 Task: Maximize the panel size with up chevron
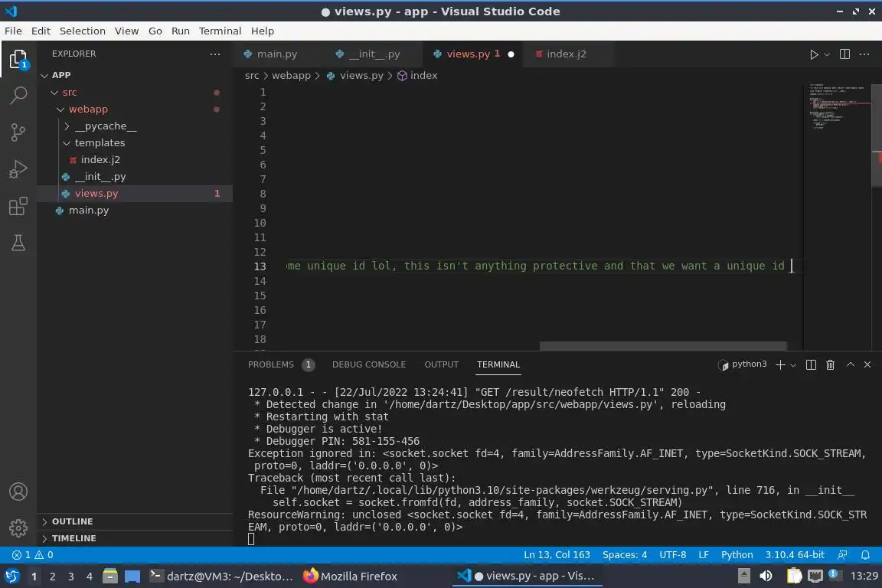point(851,364)
